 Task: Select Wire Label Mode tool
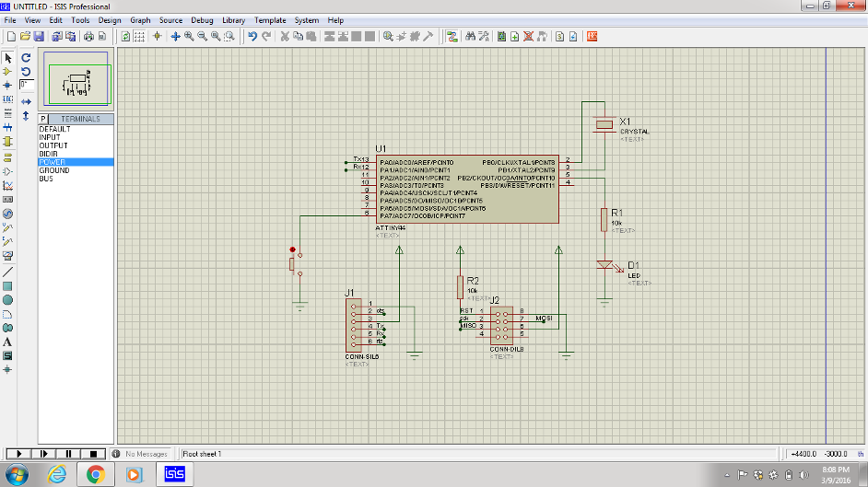pyautogui.click(x=7, y=99)
